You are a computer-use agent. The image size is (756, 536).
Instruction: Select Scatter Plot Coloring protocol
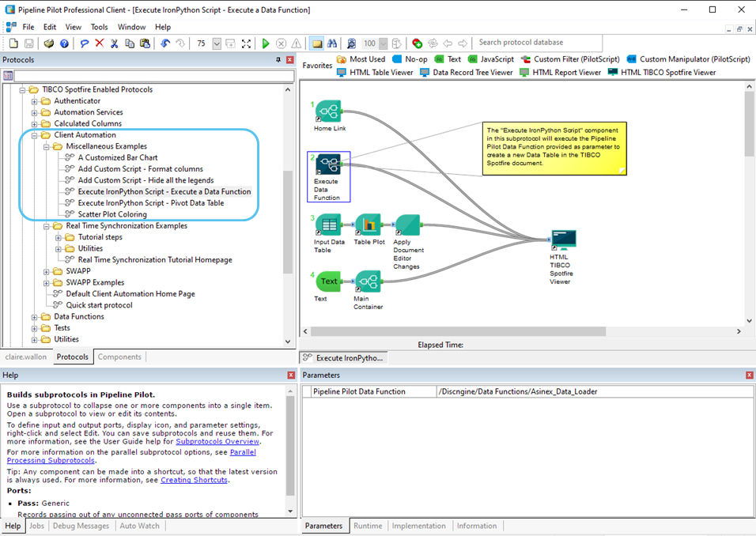[x=112, y=214]
